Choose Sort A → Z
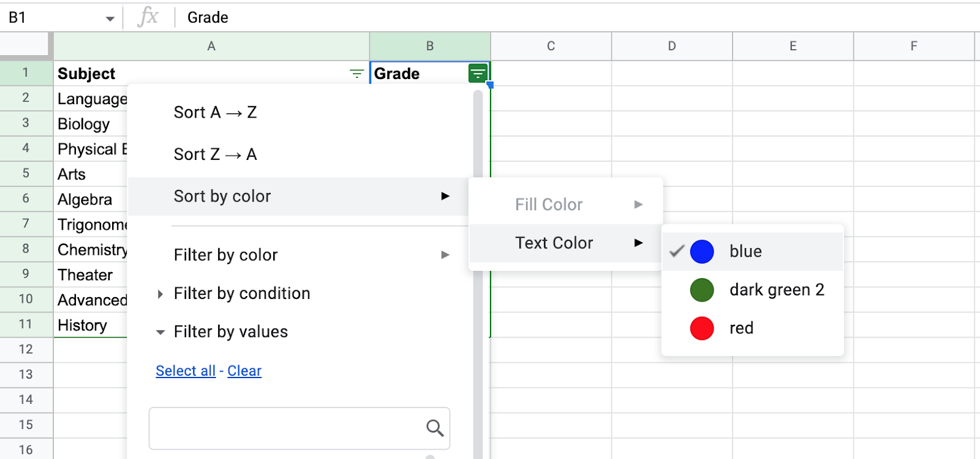Screen dimensions: 980x459 [x=216, y=113]
